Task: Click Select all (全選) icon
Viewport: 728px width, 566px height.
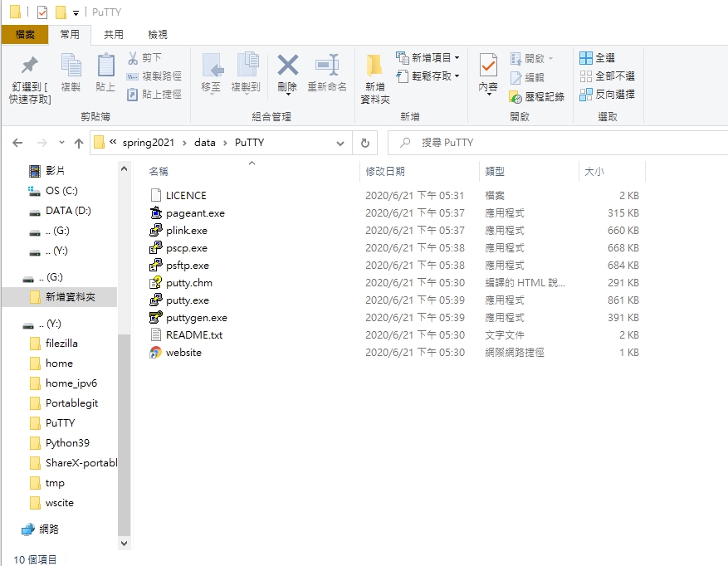Action: 586,58
